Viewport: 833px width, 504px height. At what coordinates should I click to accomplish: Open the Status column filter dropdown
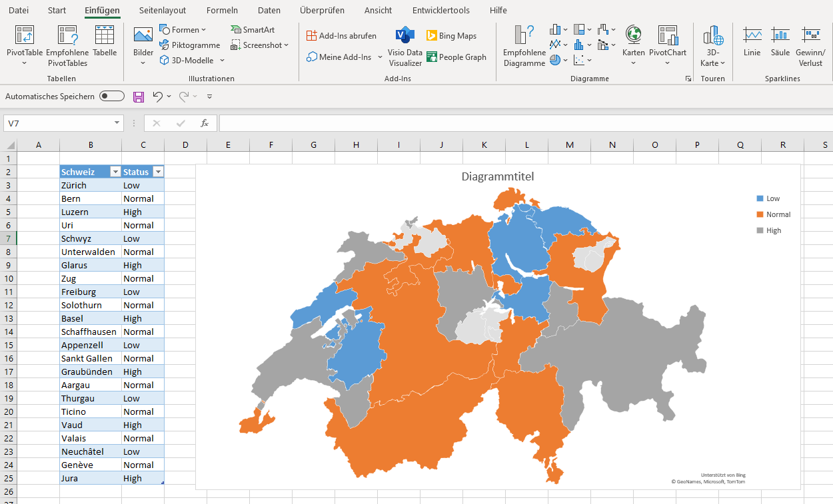[159, 171]
